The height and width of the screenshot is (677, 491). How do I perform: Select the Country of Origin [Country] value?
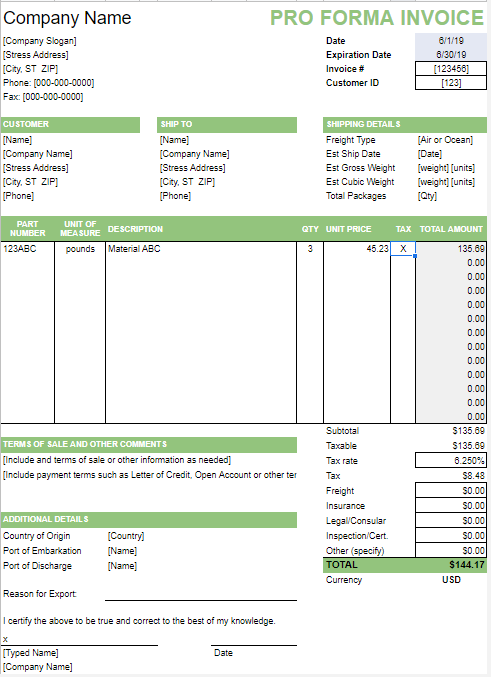coord(126,536)
